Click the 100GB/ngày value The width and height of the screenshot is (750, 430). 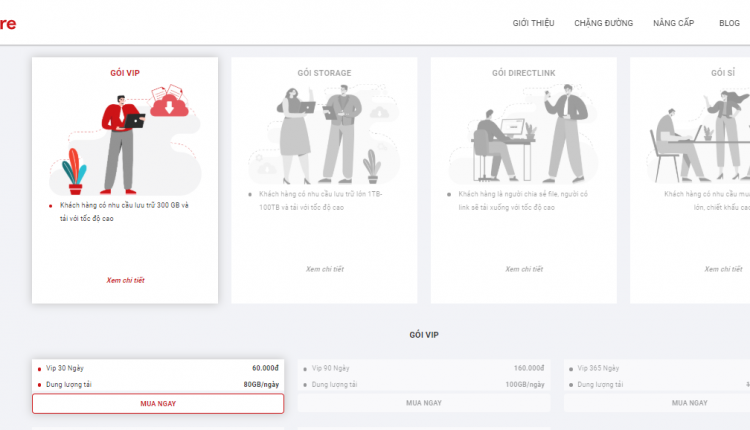click(525, 385)
